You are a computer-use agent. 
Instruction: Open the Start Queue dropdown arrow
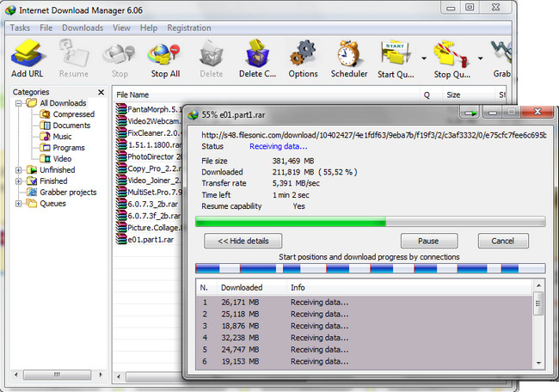(424, 58)
